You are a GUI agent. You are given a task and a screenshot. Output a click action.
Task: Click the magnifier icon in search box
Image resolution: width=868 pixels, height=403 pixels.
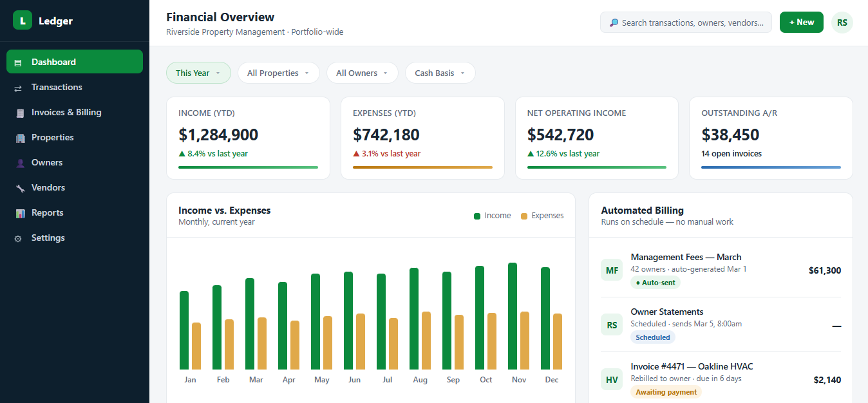614,23
